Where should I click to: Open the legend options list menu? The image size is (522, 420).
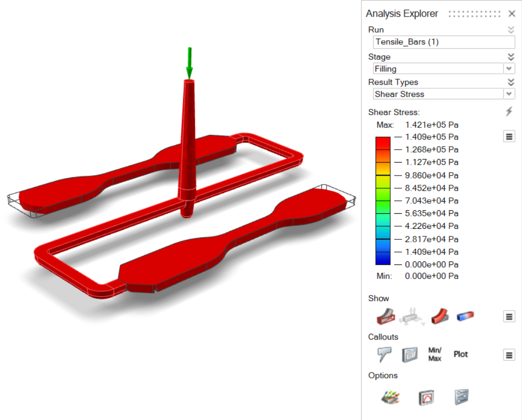509,136
